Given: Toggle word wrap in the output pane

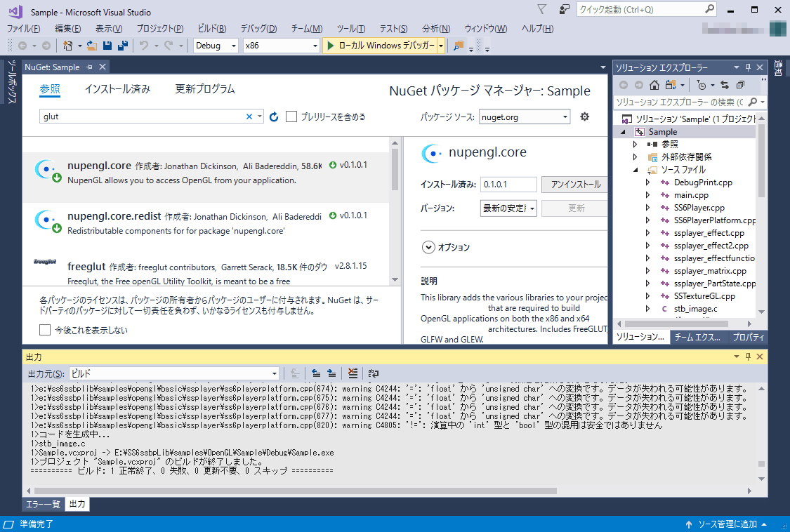Looking at the screenshot, I should [374, 373].
